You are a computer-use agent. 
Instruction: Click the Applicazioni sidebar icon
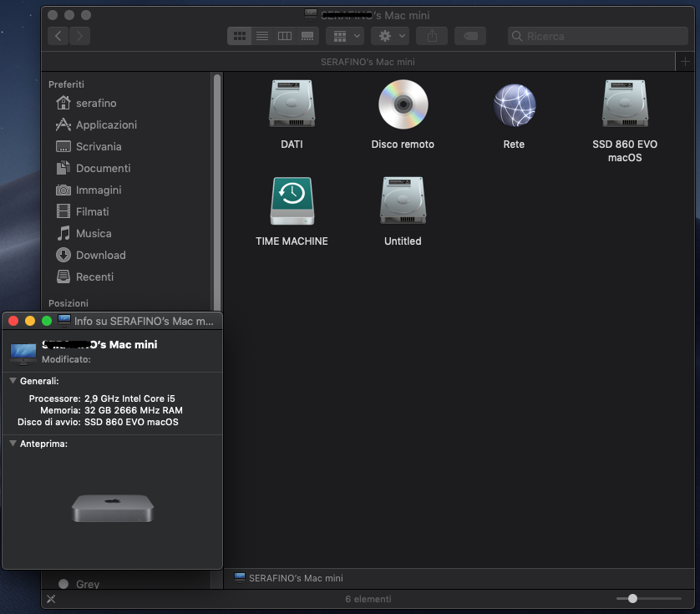pyautogui.click(x=63, y=124)
